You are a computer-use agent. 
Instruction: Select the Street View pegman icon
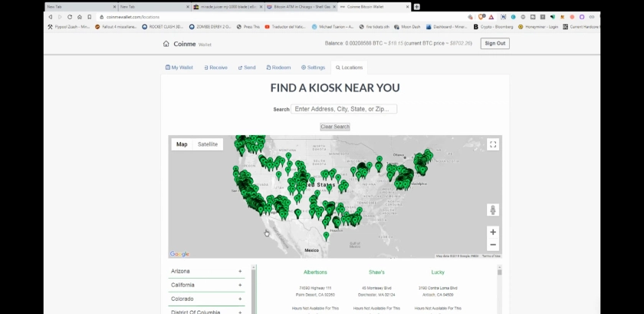click(493, 210)
